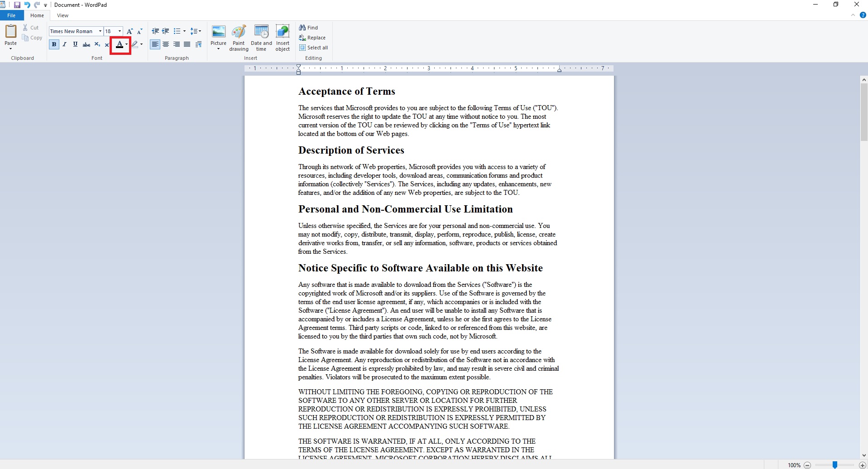Toggle Bold formatting
Viewport: 868px width, 469px height.
(x=54, y=44)
